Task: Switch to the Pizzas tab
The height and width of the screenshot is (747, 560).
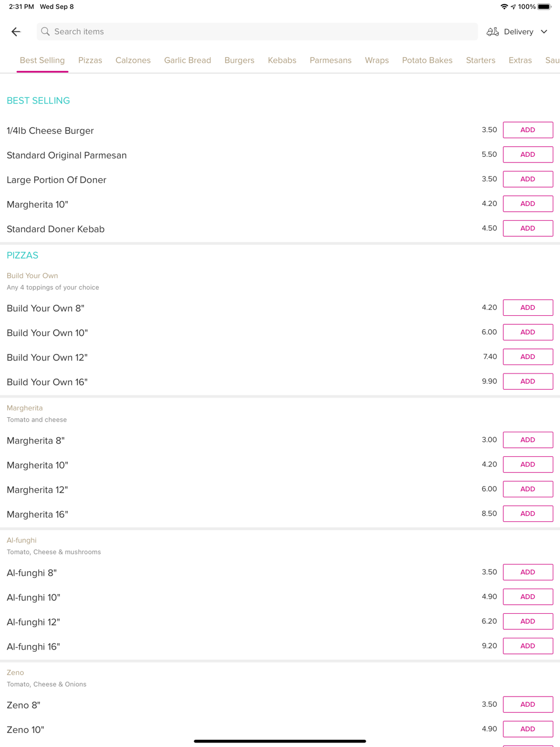Action: 90,60
